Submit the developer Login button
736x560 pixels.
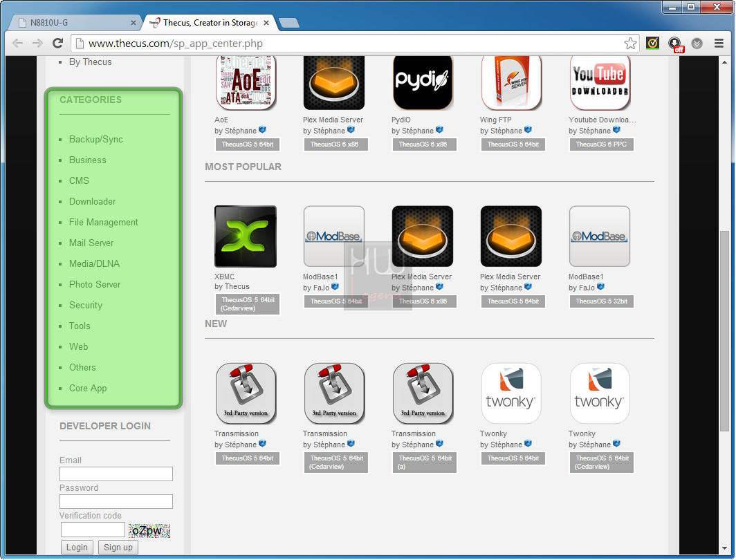(77, 548)
